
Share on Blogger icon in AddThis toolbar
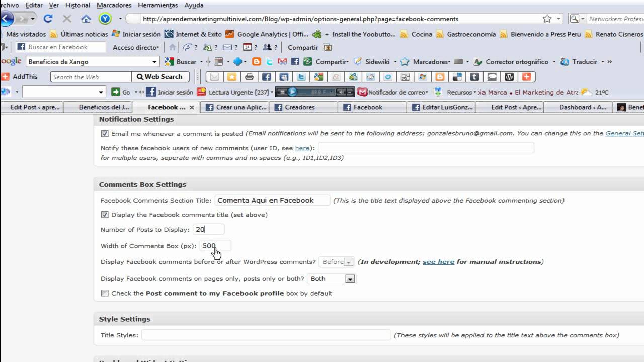pyautogui.click(x=440, y=77)
